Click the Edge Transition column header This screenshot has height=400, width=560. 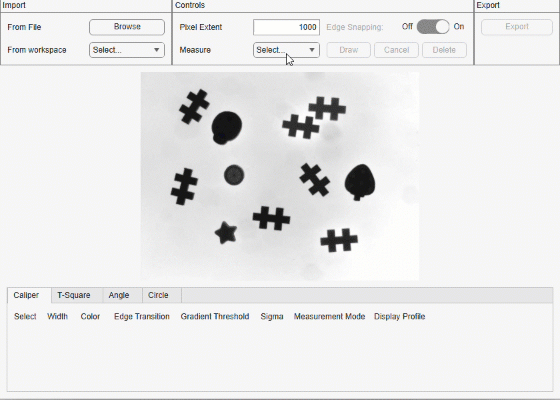click(142, 316)
